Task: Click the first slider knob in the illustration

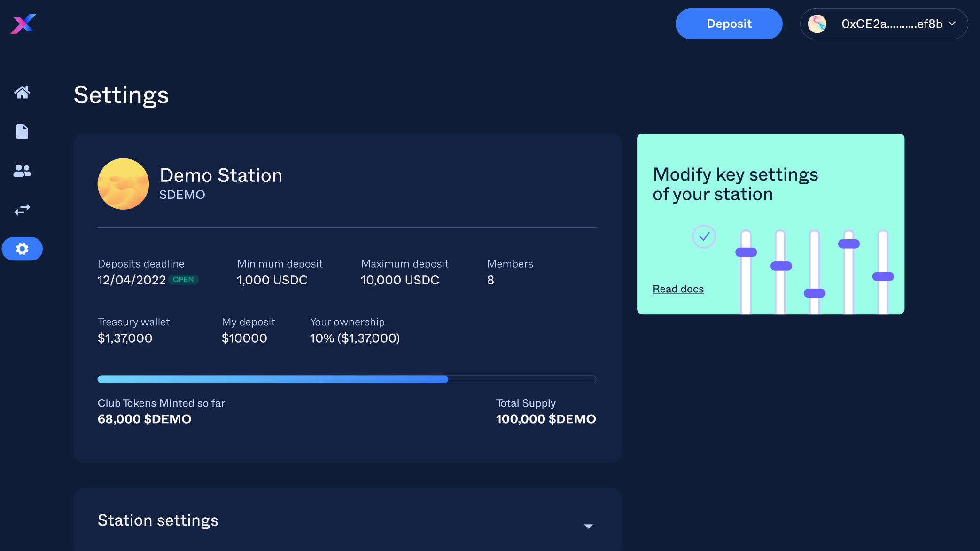Action: [746, 252]
